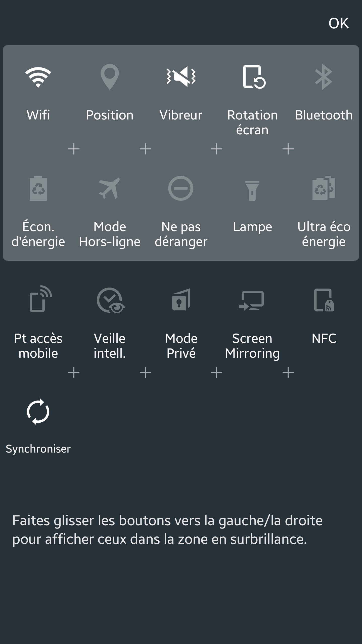Select the Mode Privé icon

click(x=181, y=300)
